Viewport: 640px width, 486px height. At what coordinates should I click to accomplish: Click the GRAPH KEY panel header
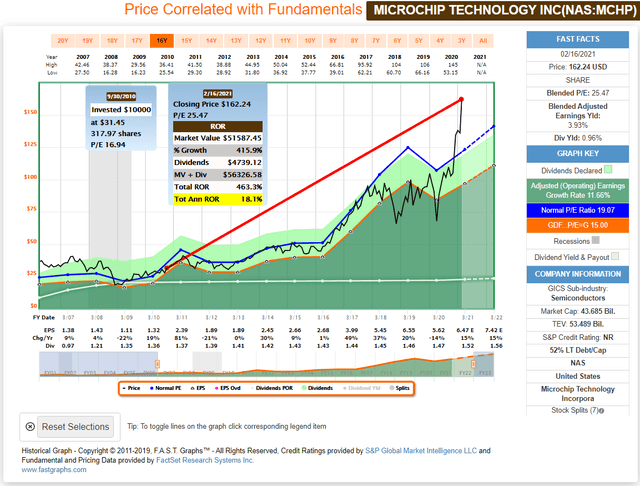click(578, 154)
